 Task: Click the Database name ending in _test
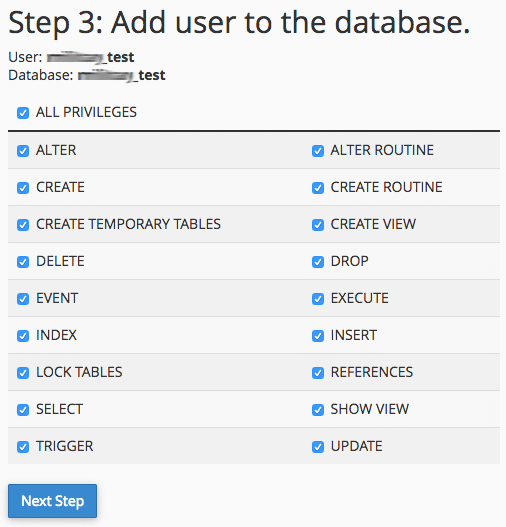122,75
